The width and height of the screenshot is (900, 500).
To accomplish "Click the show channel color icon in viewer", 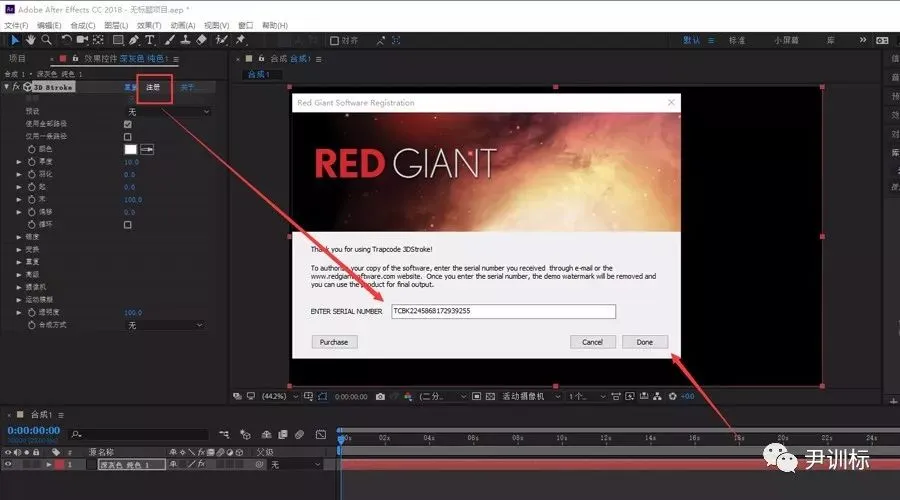I will (x=408, y=397).
